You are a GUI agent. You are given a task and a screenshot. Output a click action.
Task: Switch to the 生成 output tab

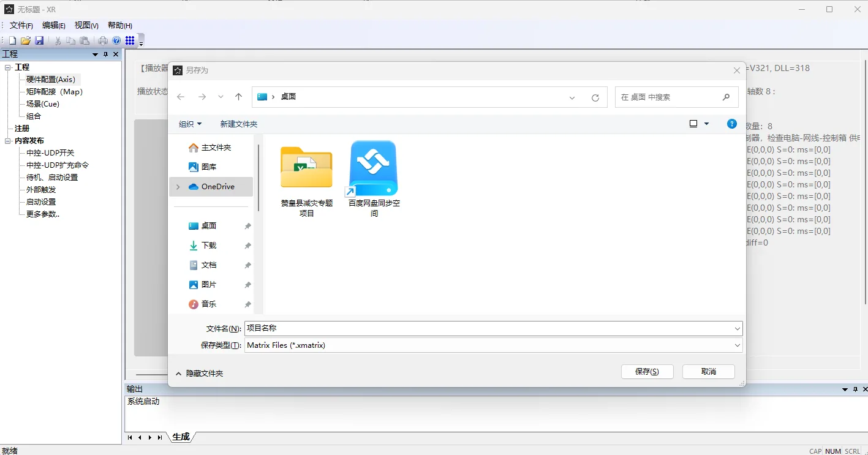(181, 437)
